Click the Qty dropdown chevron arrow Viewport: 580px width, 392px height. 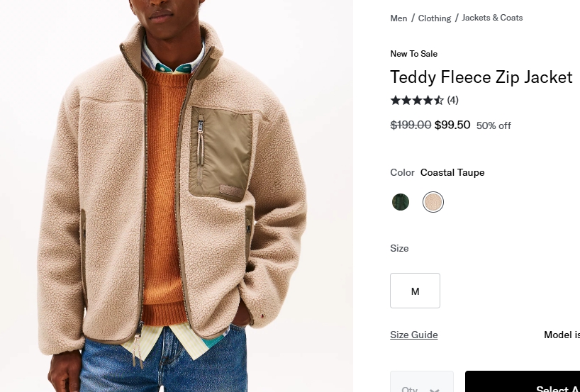pyautogui.click(x=435, y=388)
